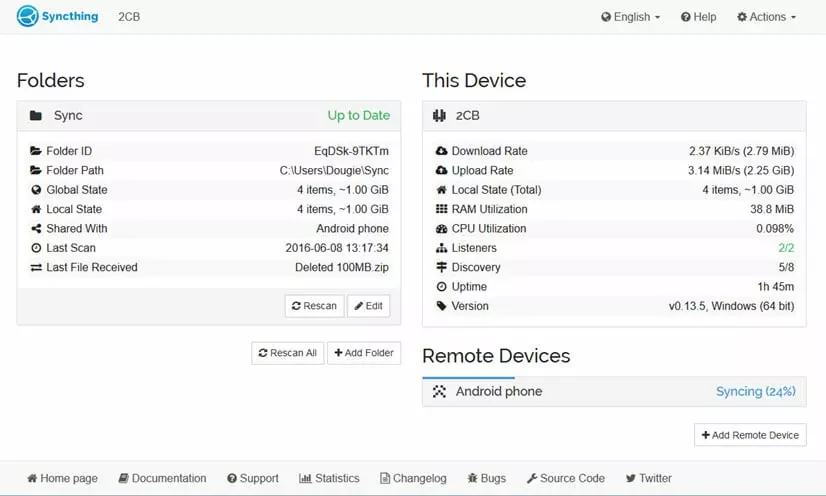Click the Upload Rate cloud icon
This screenshot has width=826, height=496.
coord(441,171)
